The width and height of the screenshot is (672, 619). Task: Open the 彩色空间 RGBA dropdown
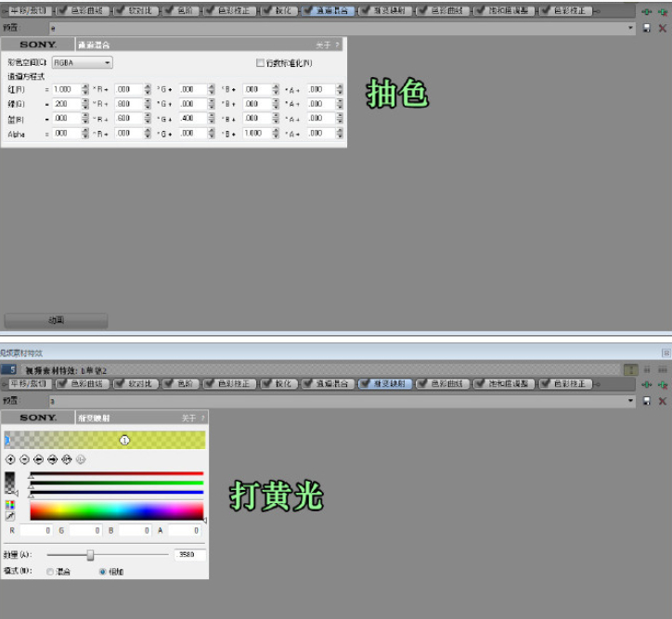[x=83, y=62]
